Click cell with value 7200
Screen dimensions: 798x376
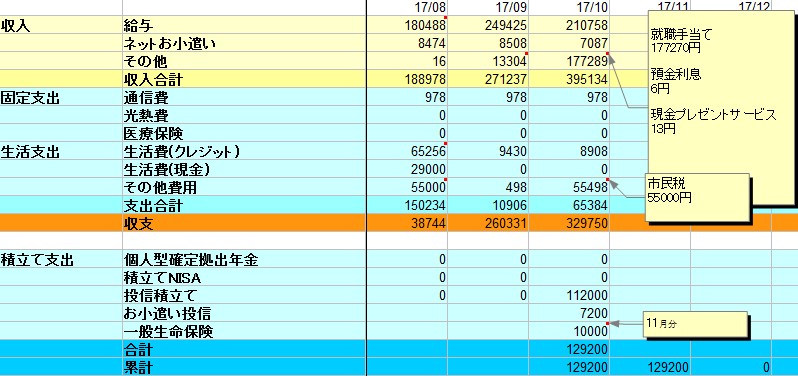569,313
